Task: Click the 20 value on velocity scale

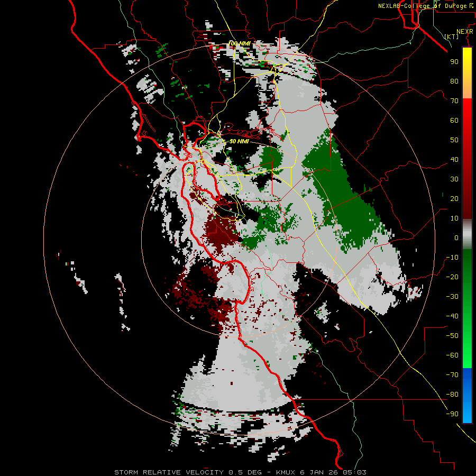Action: (x=454, y=198)
